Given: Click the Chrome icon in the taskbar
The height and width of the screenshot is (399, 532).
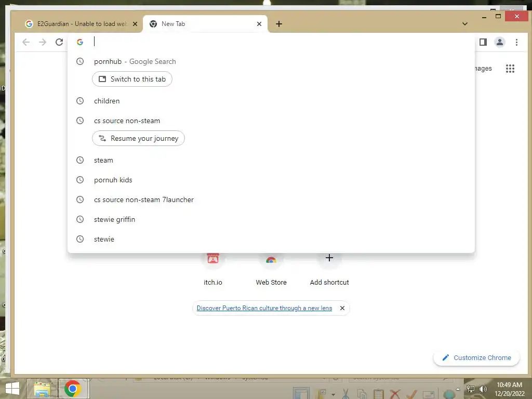Looking at the screenshot, I should (73, 389).
